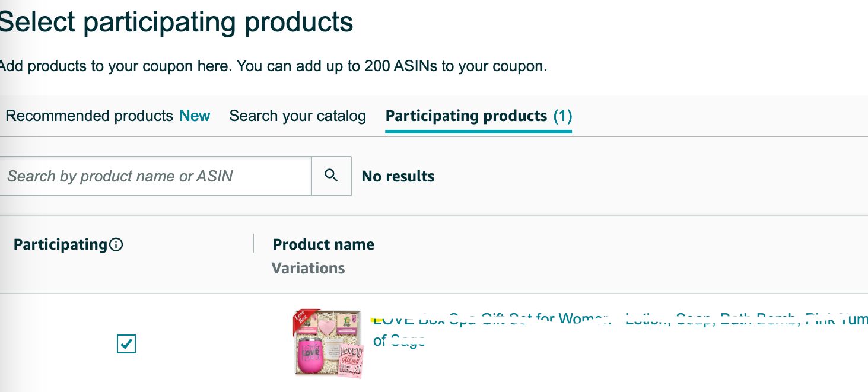The width and height of the screenshot is (868, 392).
Task: Click the Variations sub-header label
Action: 308,269
